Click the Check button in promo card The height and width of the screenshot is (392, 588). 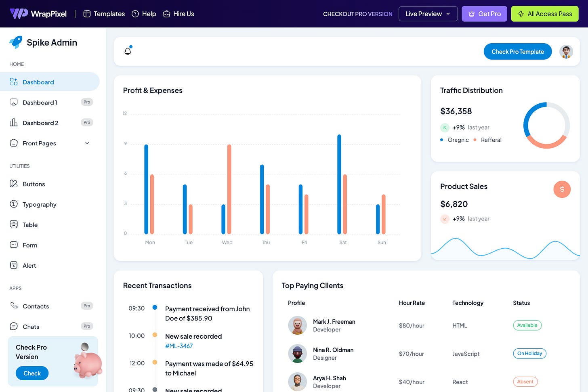tap(32, 373)
